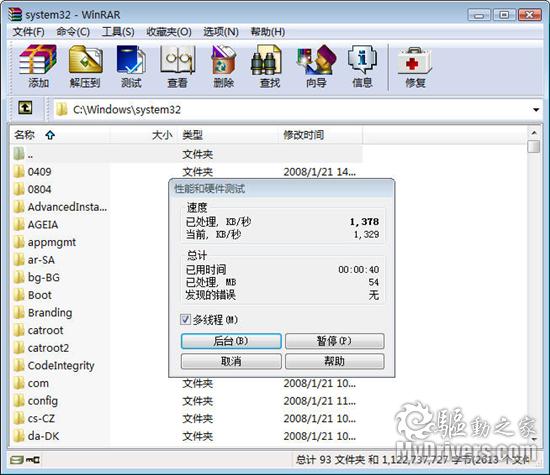This screenshot has width=550, height=475.
Task: Select the config folder icon
Action: pyautogui.click(x=19, y=401)
